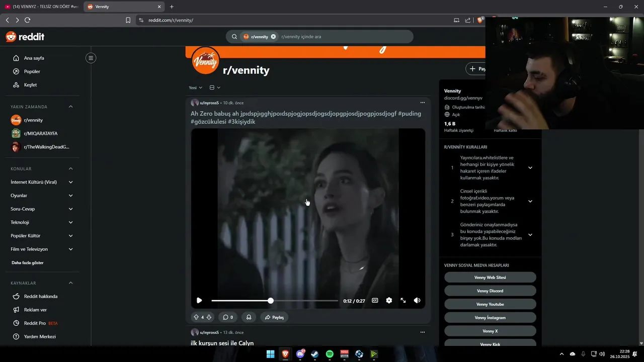This screenshot has height=362, width=644.
Task: Open comments on the first post
Action: 228,317
